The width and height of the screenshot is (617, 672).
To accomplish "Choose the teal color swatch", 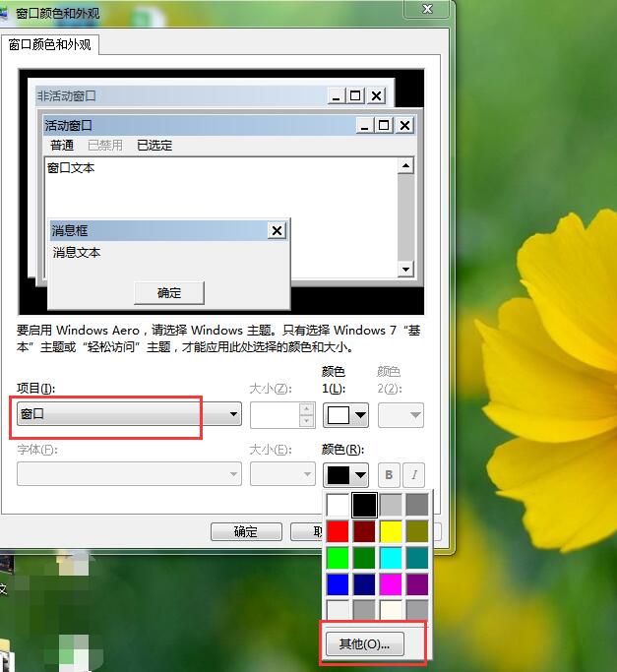I will pyautogui.click(x=417, y=558).
